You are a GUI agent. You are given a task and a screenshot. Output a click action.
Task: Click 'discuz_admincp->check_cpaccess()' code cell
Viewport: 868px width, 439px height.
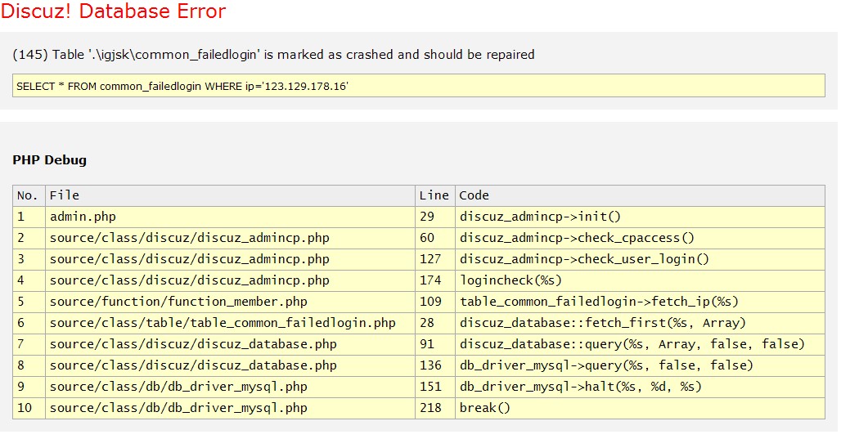pyautogui.click(x=640, y=238)
